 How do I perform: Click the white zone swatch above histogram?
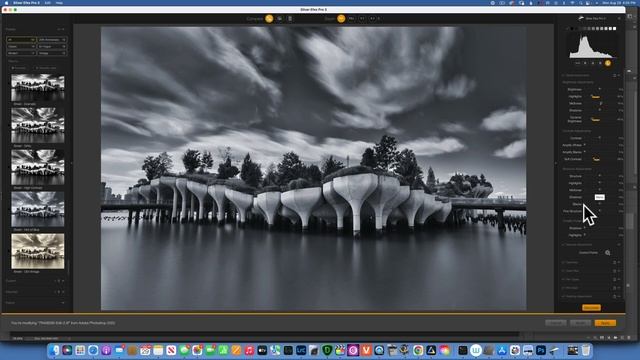[x=614, y=29]
